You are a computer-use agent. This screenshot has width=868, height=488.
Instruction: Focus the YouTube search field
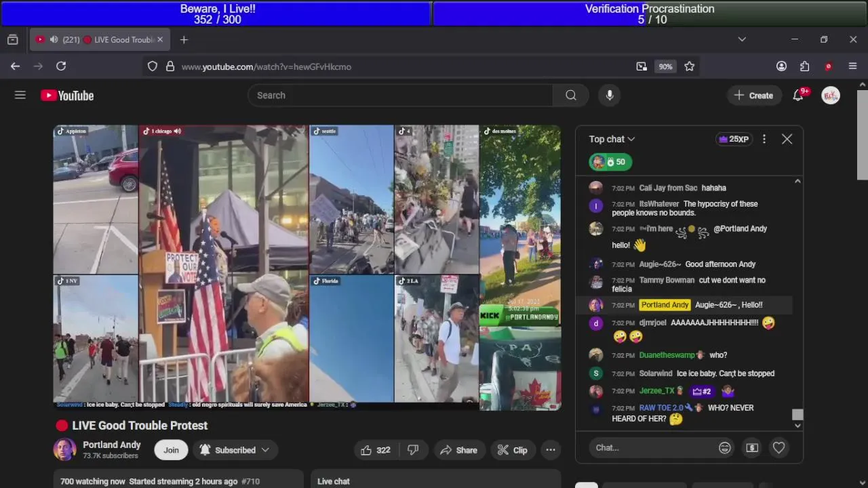[400, 96]
